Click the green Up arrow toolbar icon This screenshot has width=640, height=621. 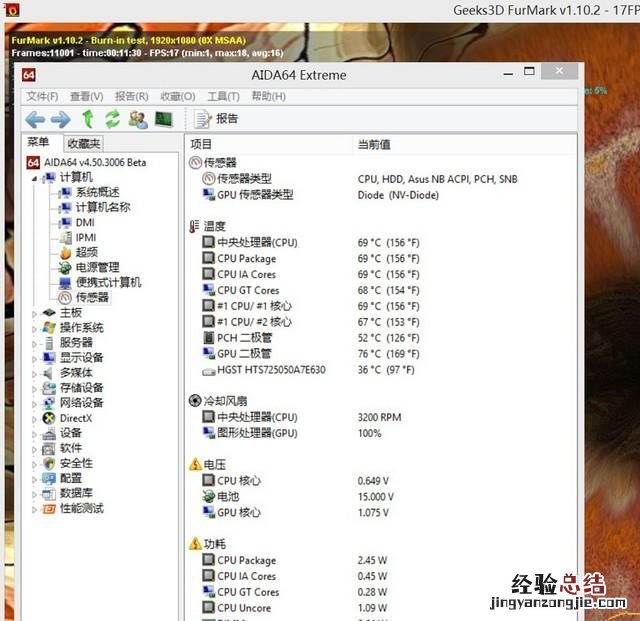pyautogui.click(x=88, y=119)
